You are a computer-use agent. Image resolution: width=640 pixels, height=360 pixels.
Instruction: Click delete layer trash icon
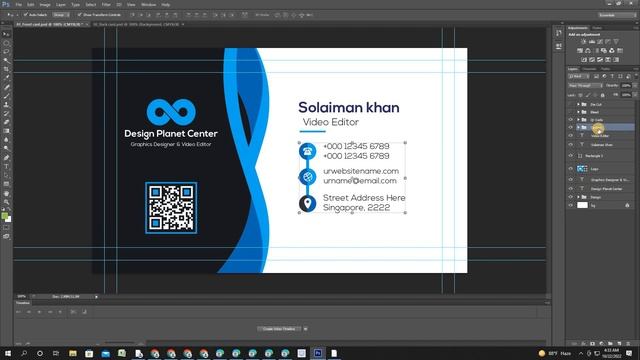[629, 344]
